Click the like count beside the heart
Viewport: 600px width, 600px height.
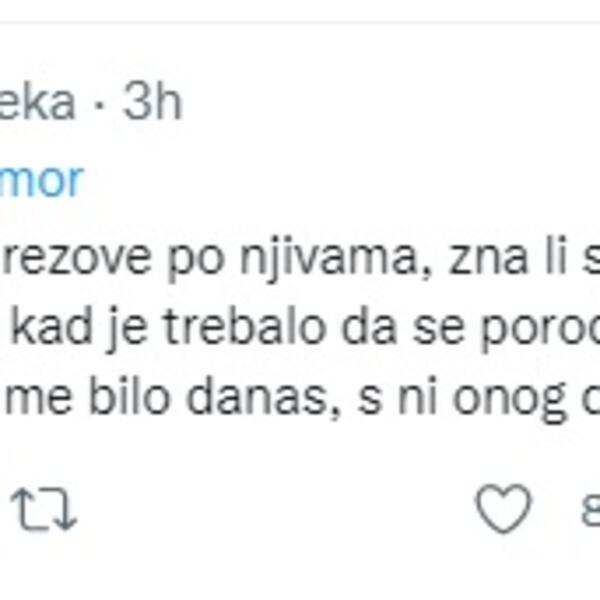tap(588, 511)
